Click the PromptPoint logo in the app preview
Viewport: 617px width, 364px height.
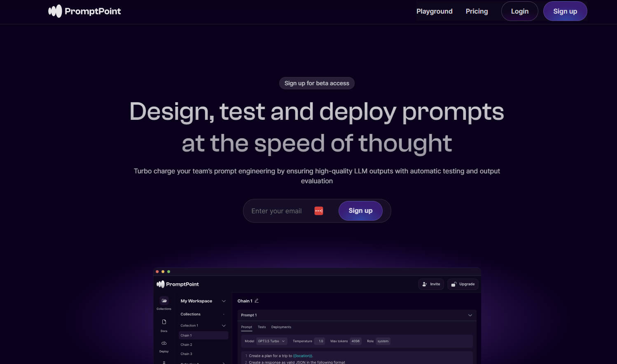(x=178, y=284)
